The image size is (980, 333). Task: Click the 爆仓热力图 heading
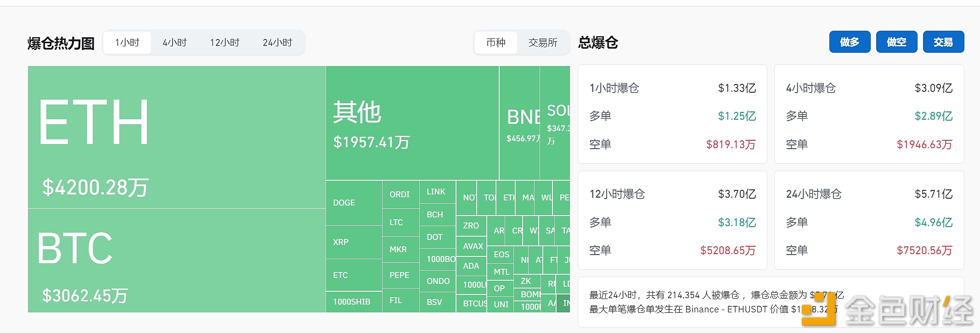[61, 44]
